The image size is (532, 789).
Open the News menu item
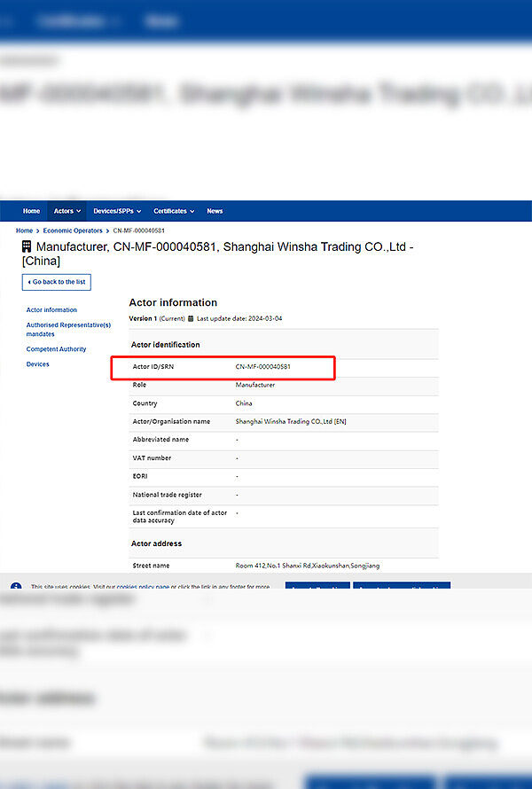tap(215, 211)
